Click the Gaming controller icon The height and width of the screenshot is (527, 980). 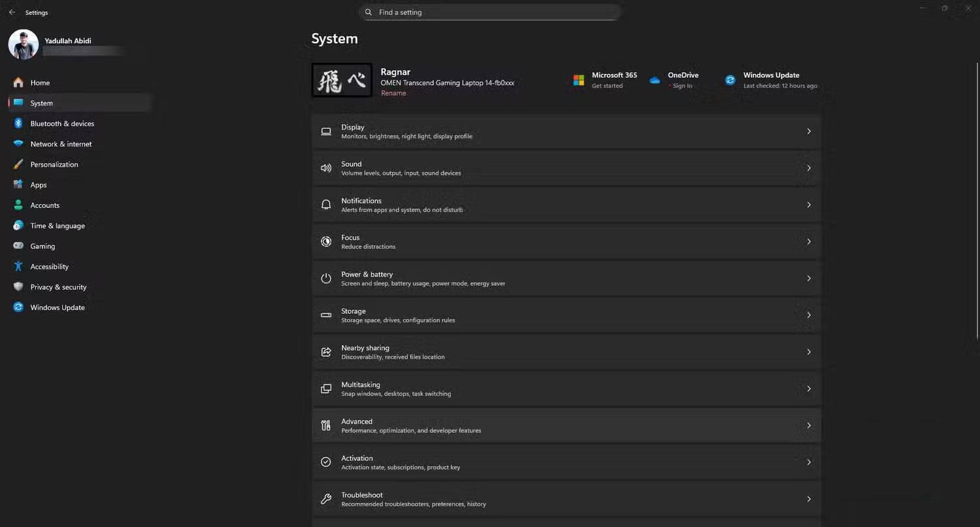(18, 246)
